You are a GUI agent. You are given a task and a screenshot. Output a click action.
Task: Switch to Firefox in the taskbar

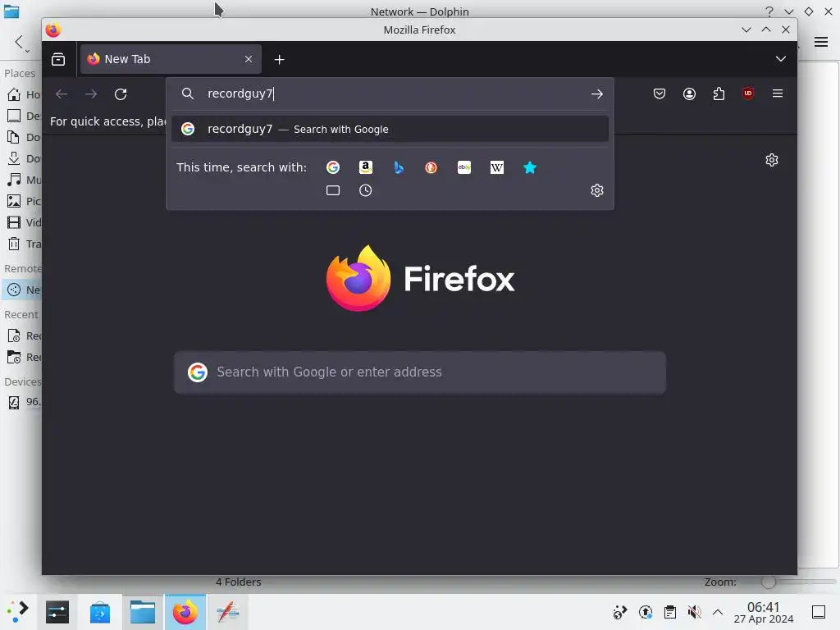[x=185, y=612]
